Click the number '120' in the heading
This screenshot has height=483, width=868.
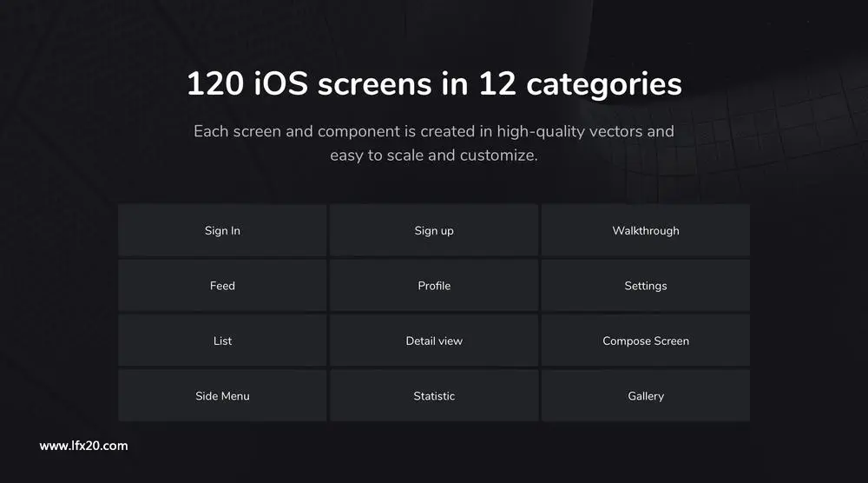[215, 83]
